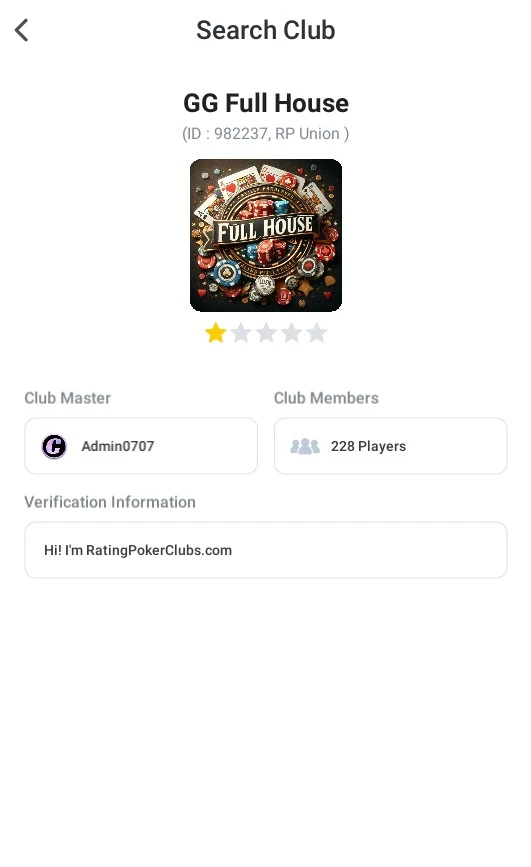Tap the Search Club page title
The height and width of the screenshot is (867, 531).
(x=266, y=30)
